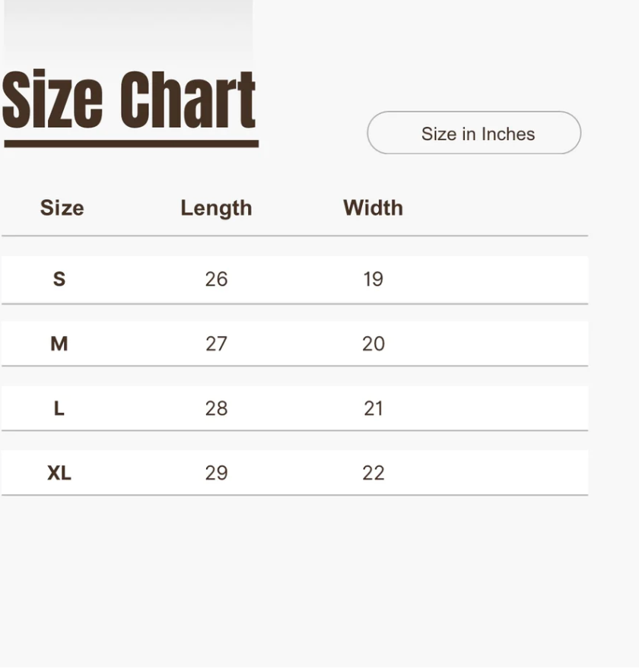Screen dimensions: 639x672
Task: Click the Size in Inches button
Action: (474, 133)
